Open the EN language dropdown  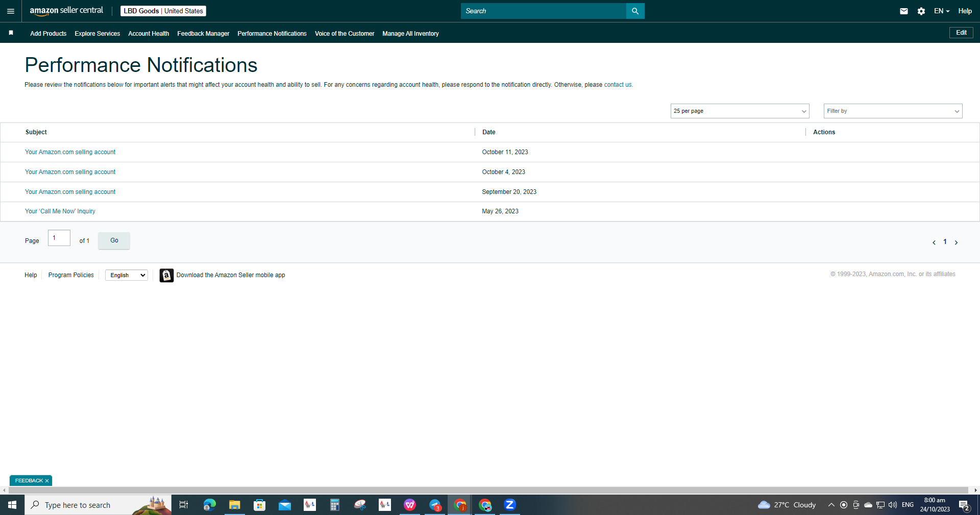pos(941,11)
